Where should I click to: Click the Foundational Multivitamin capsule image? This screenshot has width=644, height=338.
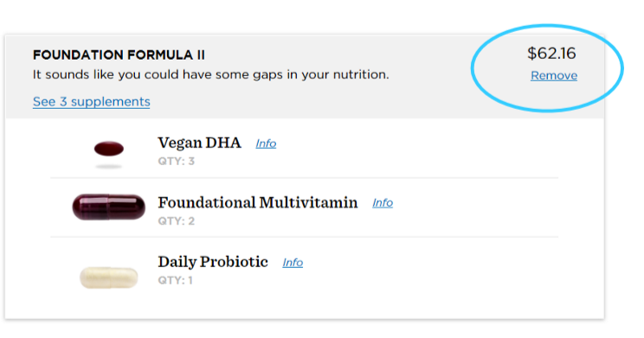click(x=109, y=207)
